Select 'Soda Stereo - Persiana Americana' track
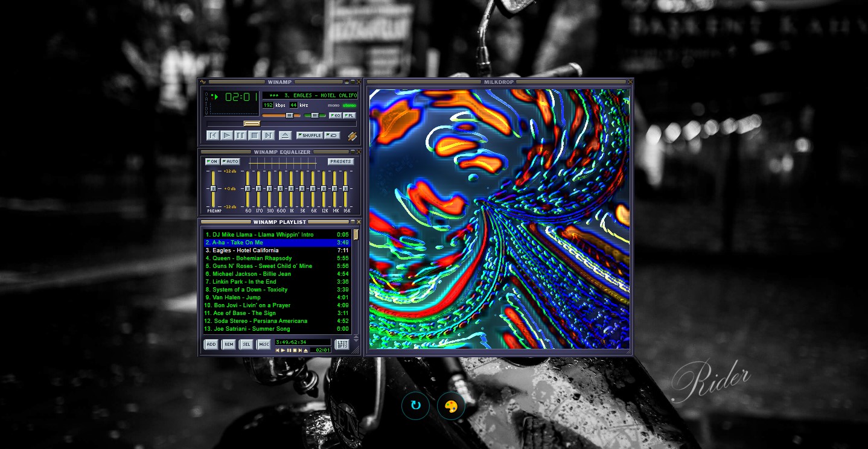Image resolution: width=868 pixels, height=449 pixels. [x=277, y=321]
